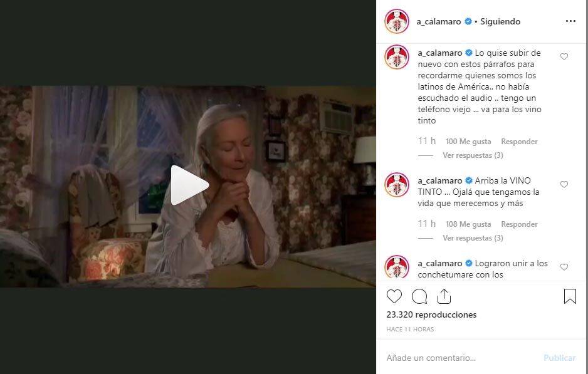This screenshot has width=588, height=374.
Task: Click the header profile avatar
Action: (397, 21)
